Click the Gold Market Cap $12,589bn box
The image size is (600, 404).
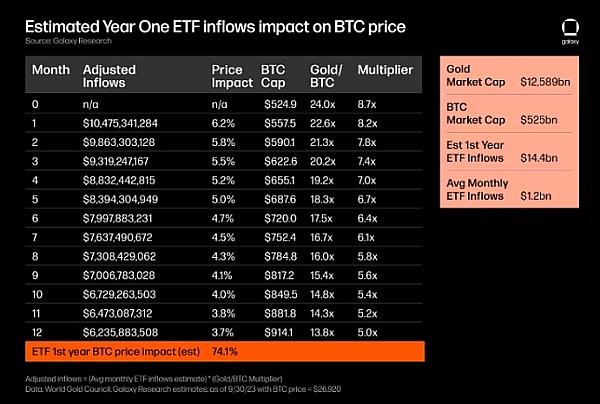pos(509,77)
